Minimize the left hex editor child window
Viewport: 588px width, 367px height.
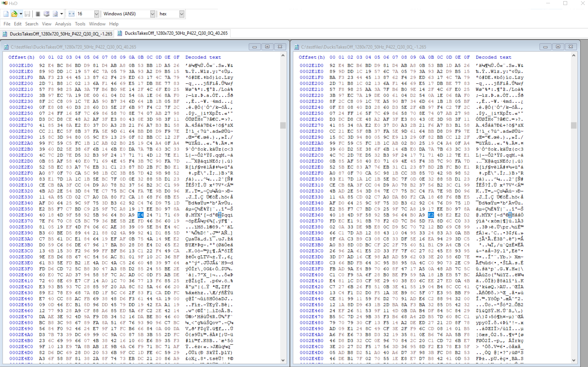pyautogui.click(x=254, y=47)
